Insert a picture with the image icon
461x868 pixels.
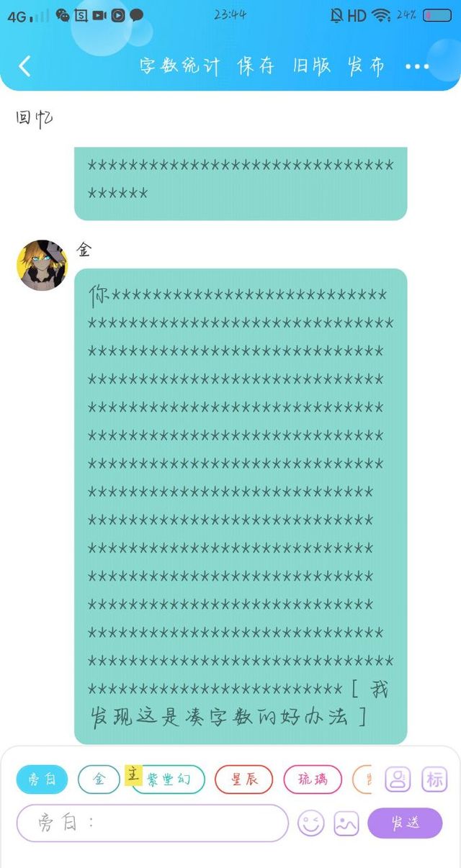point(346,823)
